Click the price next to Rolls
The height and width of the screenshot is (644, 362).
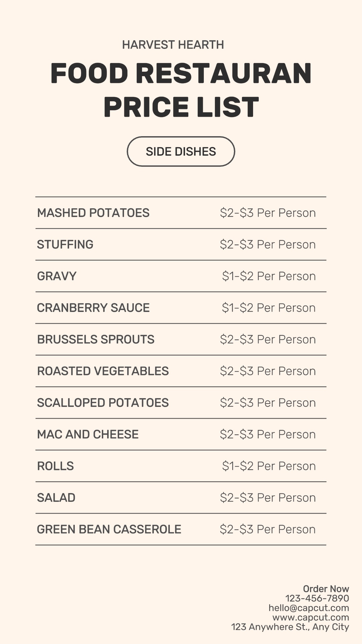(x=268, y=466)
